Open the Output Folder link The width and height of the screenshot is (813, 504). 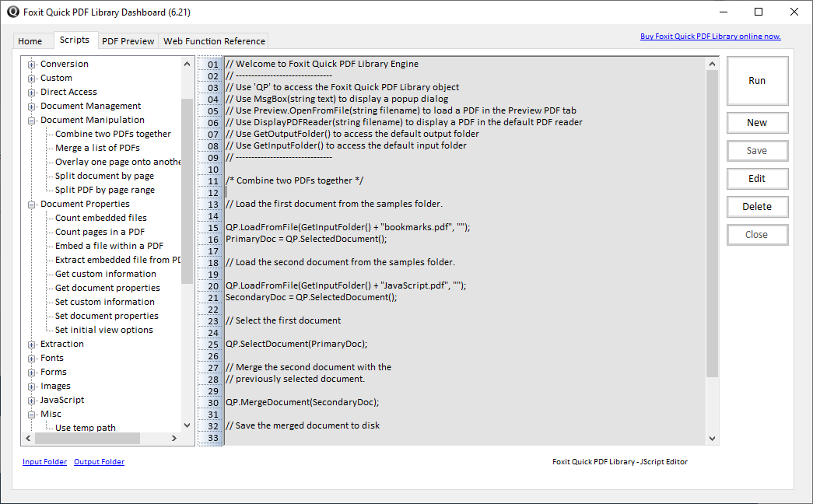point(99,462)
